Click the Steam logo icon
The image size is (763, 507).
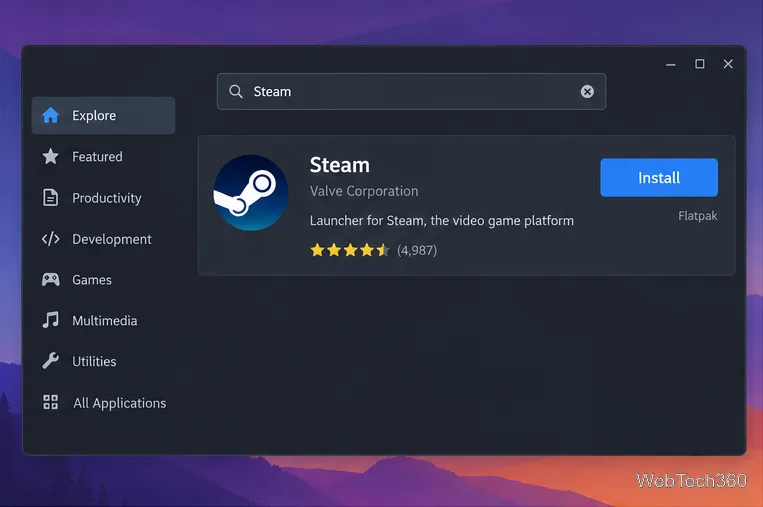(x=251, y=193)
